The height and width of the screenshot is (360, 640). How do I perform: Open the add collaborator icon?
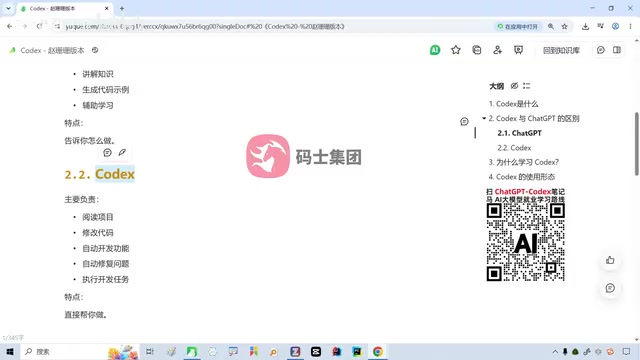pos(497,50)
